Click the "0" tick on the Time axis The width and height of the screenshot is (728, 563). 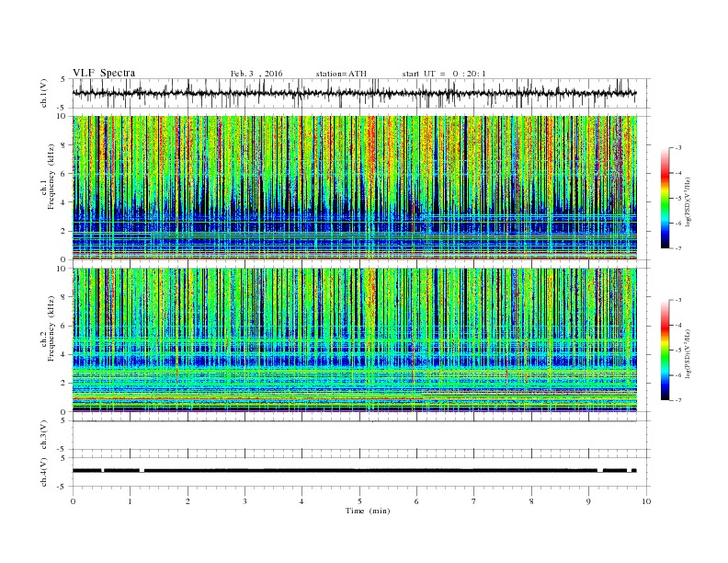[73, 501]
